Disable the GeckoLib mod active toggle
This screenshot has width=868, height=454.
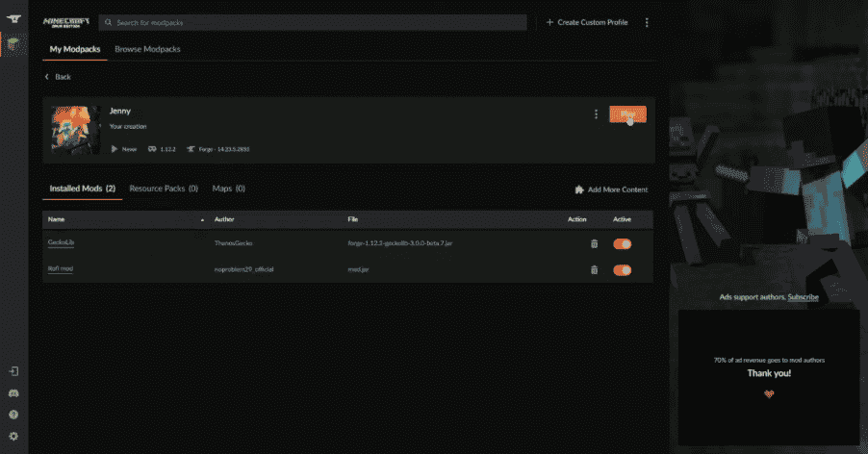tap(622, 244)
